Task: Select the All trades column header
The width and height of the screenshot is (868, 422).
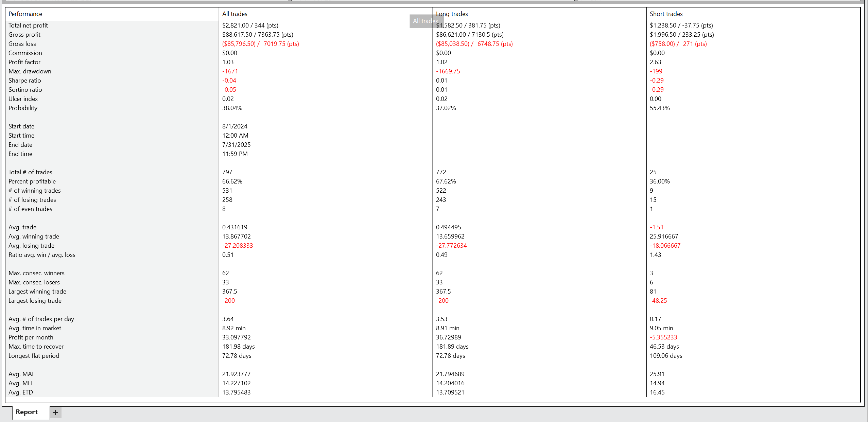Action: [x=235, y=14]
